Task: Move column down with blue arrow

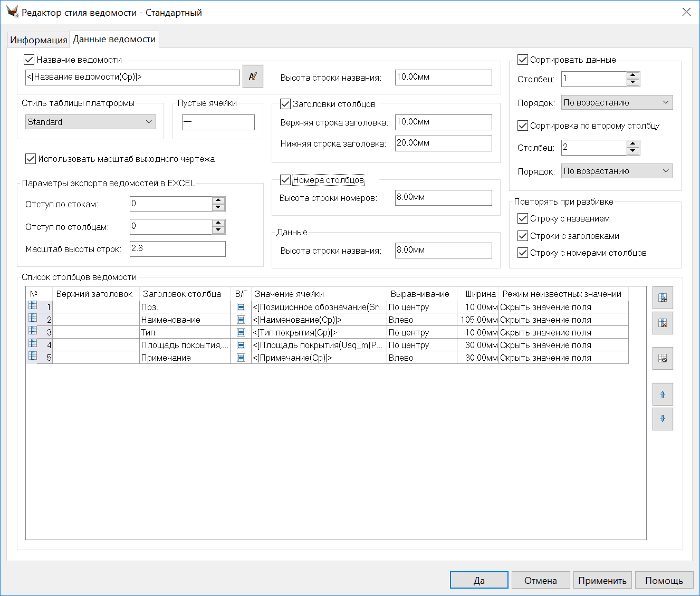Action: pos(663,419)
